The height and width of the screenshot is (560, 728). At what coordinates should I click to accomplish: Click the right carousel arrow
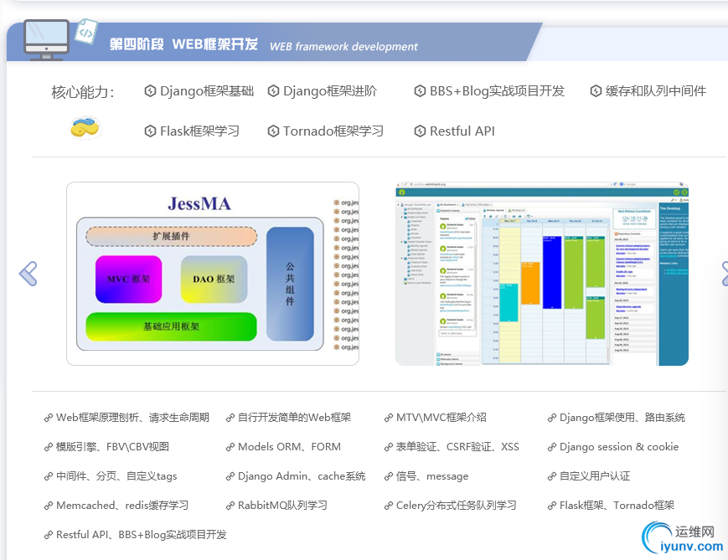(725, 274)
